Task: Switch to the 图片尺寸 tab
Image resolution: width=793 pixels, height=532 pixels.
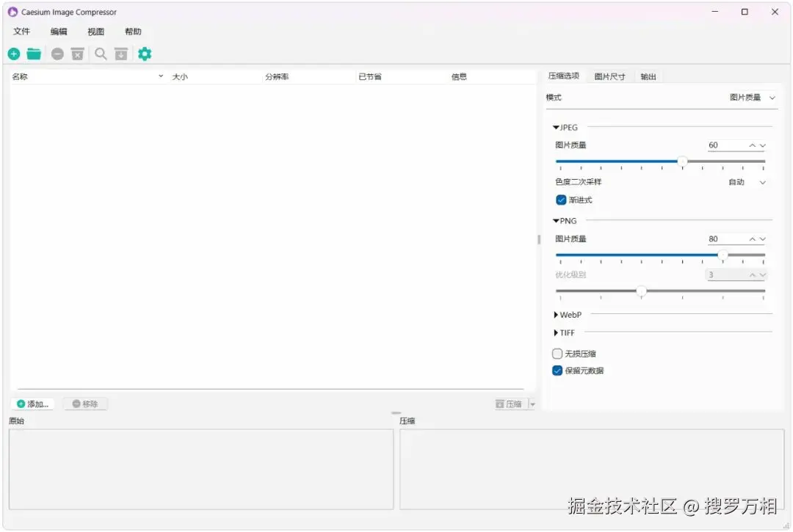Action: (x=611, y=76)
